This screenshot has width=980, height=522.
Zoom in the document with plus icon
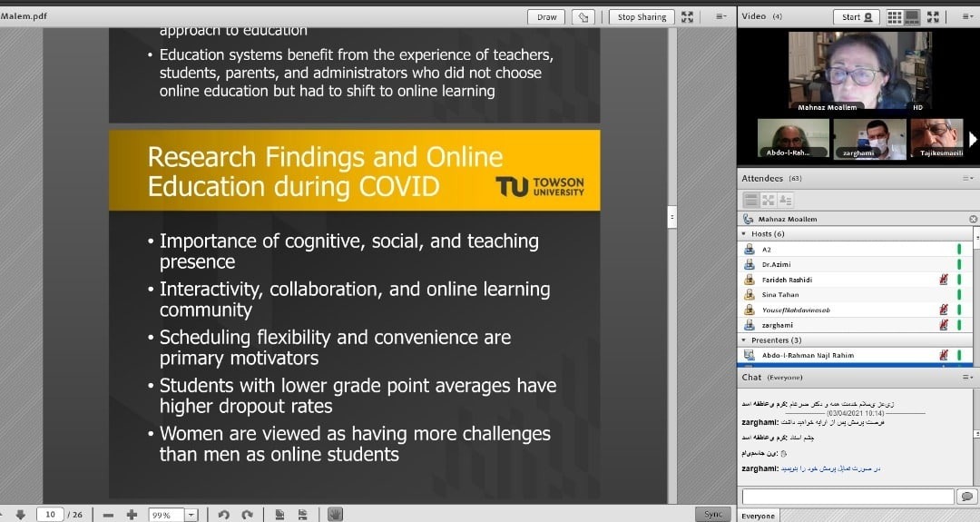point(132,515)
